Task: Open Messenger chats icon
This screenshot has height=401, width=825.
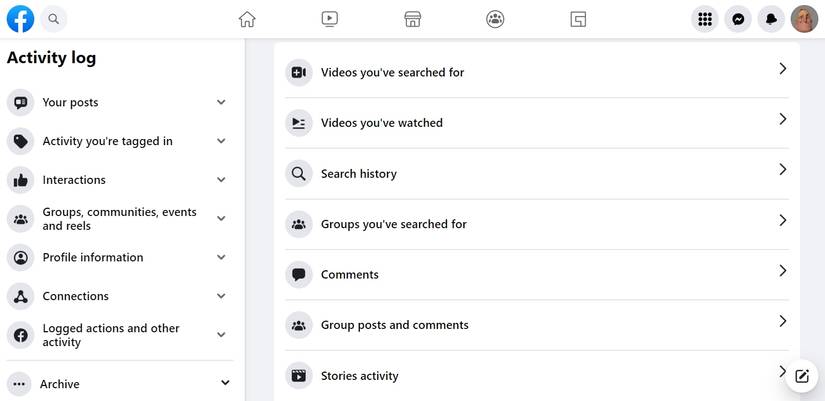Action: (738, 19)
